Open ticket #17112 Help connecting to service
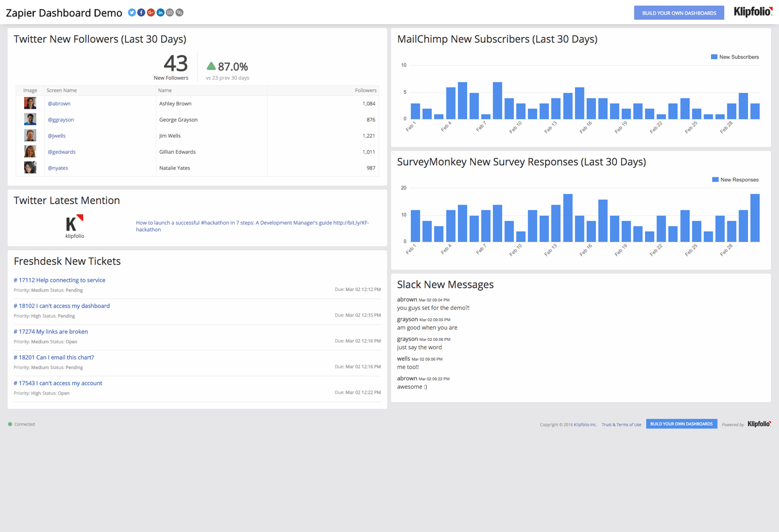Image resolution: width=779 pixels, height=532 pixels. (60, 280)
